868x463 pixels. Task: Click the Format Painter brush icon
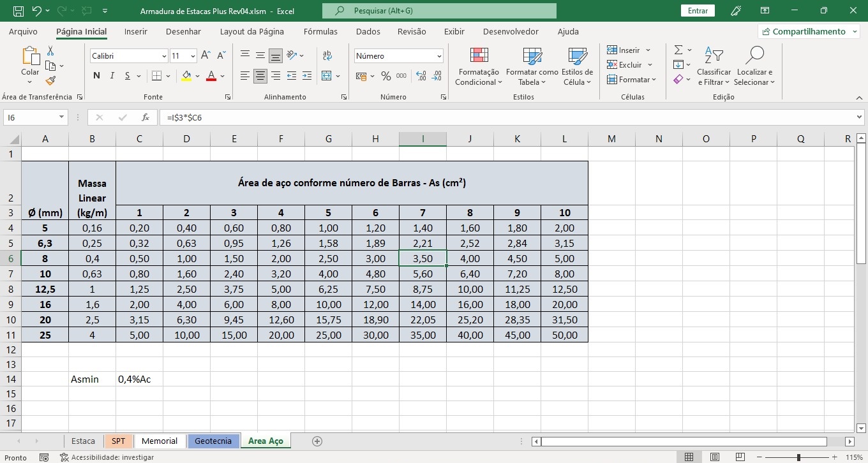tap(50, 80)
